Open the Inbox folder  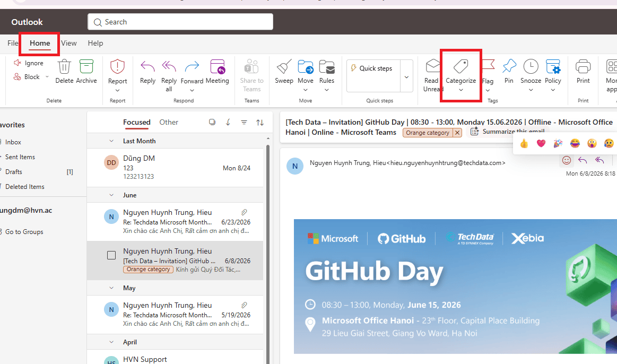click(x=13, y=142)
